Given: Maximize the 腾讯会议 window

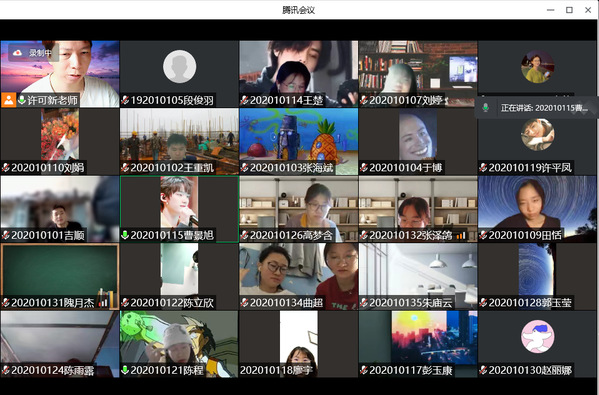Looking at the screenshot, I should pyautogui.click(x=569, y=10).
